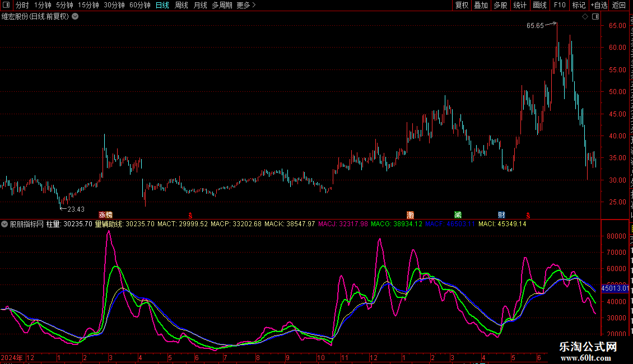The height and width of the screenshot is (364, 633).
Task: Add stock via +自选
Action: [599, 5]
